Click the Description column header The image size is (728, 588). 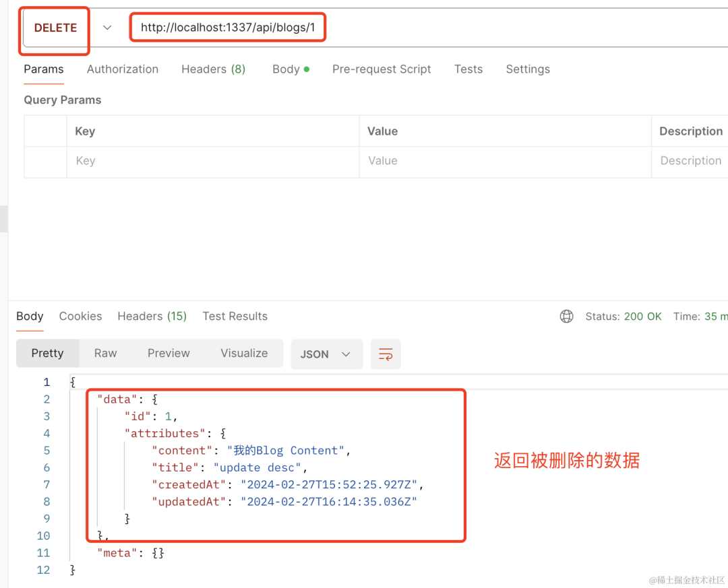[x=691, y=131]
